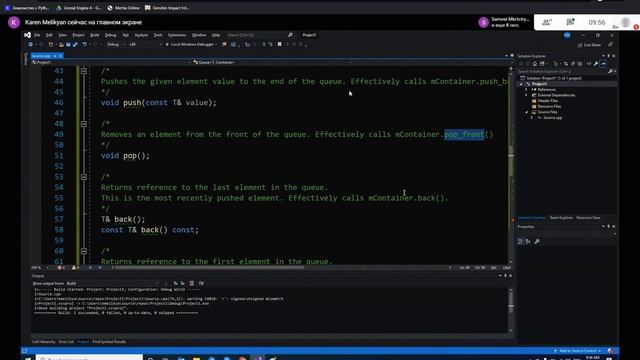Click the search magnifier icon in title bar
Viewport: 640px width, 360px height.
[290, 35]
